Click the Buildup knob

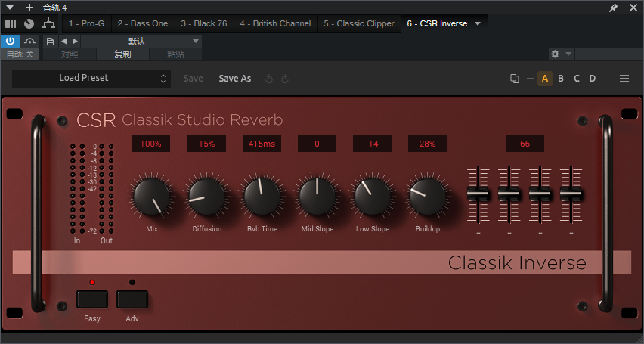(x=428, y=197)
